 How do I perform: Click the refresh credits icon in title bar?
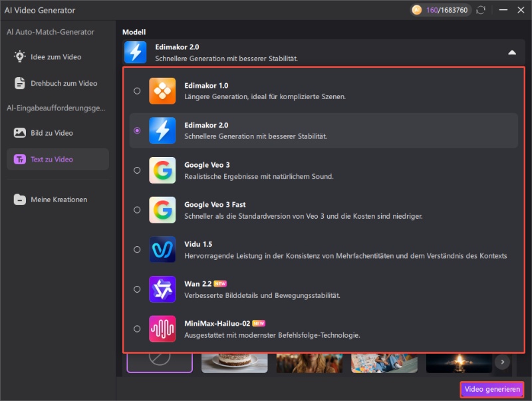(481, 10)
